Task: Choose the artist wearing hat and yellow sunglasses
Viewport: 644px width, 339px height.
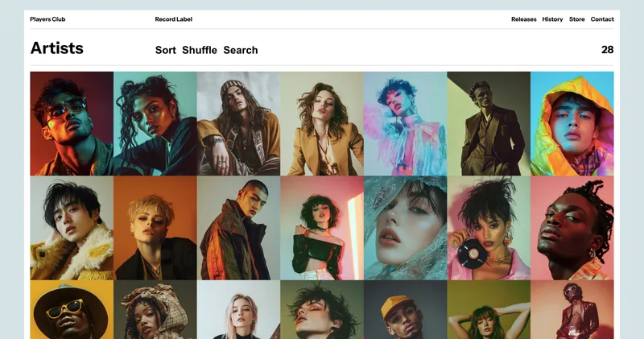Action: tap(72, 310)
